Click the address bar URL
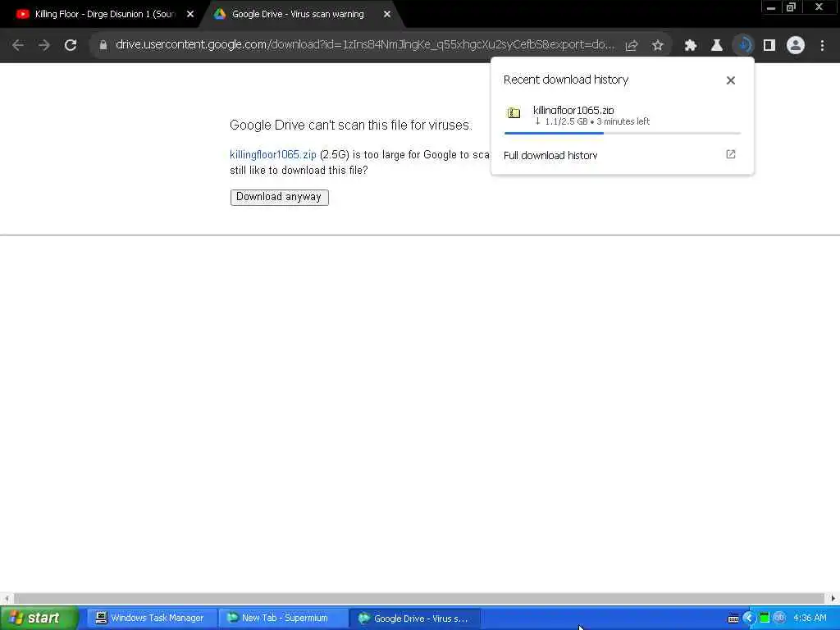This screenshot has width=840, height=630. click(365, 44)
